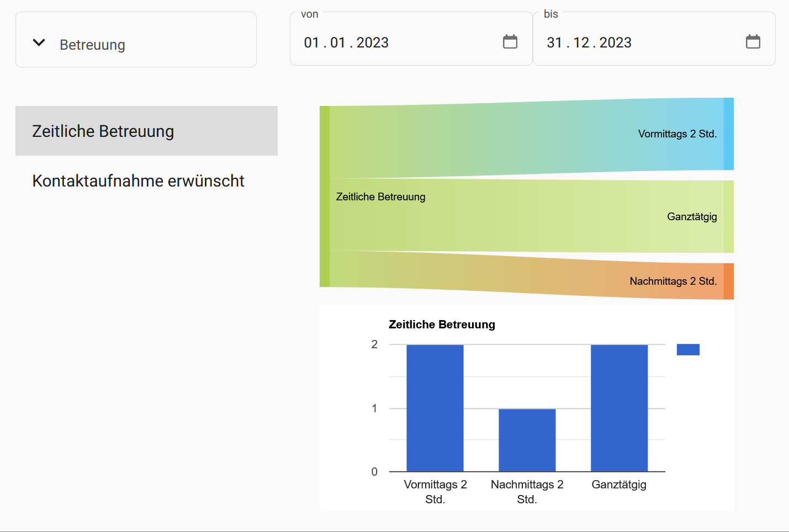The height and width of the screenshot is (532, 789).
Task: Click the blue legend swatch in the bar chart
Action: (687, 349)
